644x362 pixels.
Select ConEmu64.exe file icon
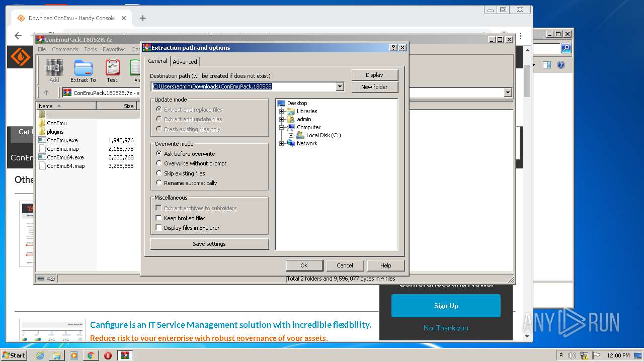coord(42,157)
